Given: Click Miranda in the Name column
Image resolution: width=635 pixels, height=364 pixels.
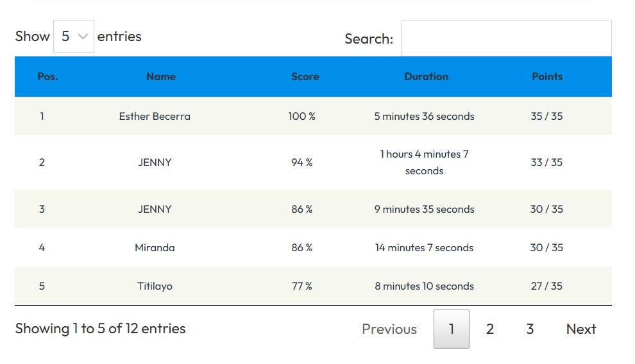Looking at the screenshot, I should point(155,247).
